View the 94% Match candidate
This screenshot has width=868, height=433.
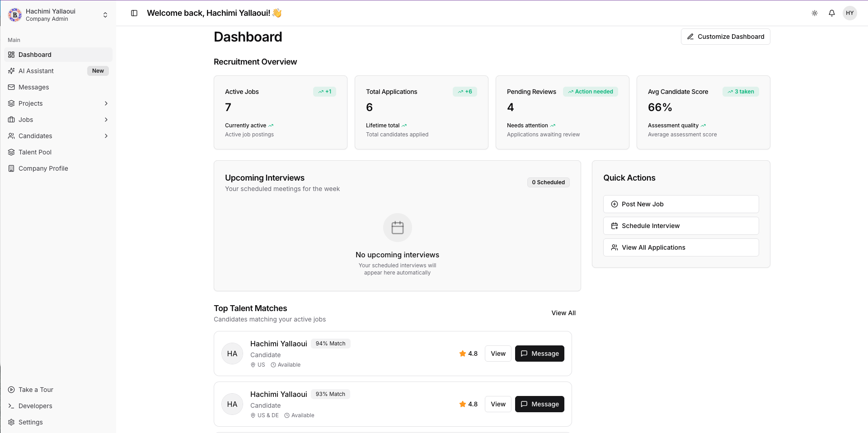pos(498,354)
